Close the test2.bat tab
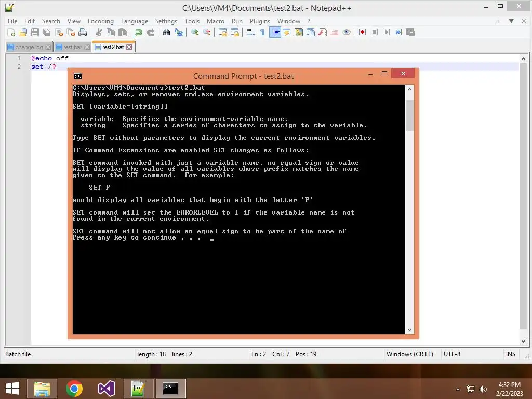 [129, 47]
